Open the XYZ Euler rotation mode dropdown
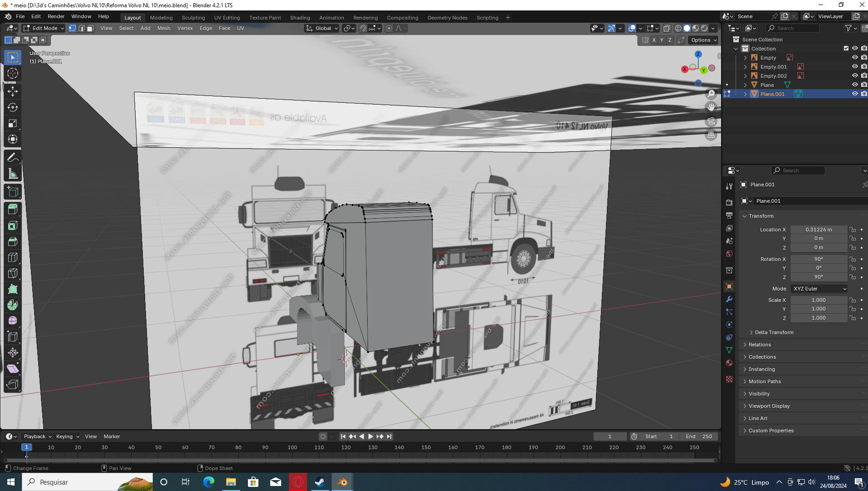868x491 pixels. [x=819, y=289]
